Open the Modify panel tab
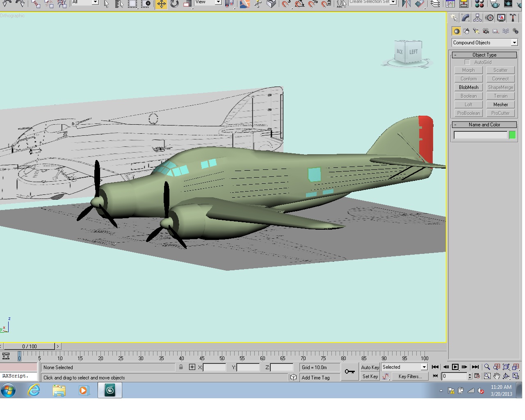Viewport: 525px width, 420px height. point(466,18)
